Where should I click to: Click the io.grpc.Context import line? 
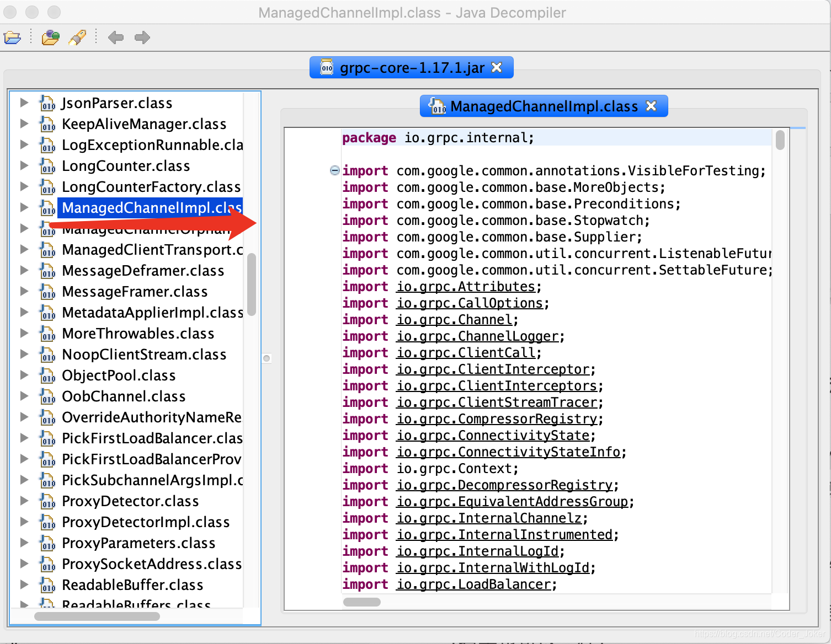430,469
